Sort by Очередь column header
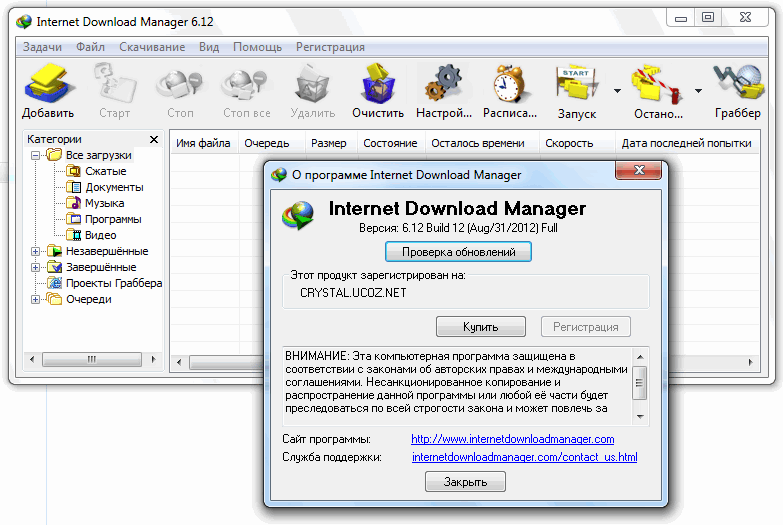This screenshot has height=525, width=783. pyautogui.click(x=272, y=143)
